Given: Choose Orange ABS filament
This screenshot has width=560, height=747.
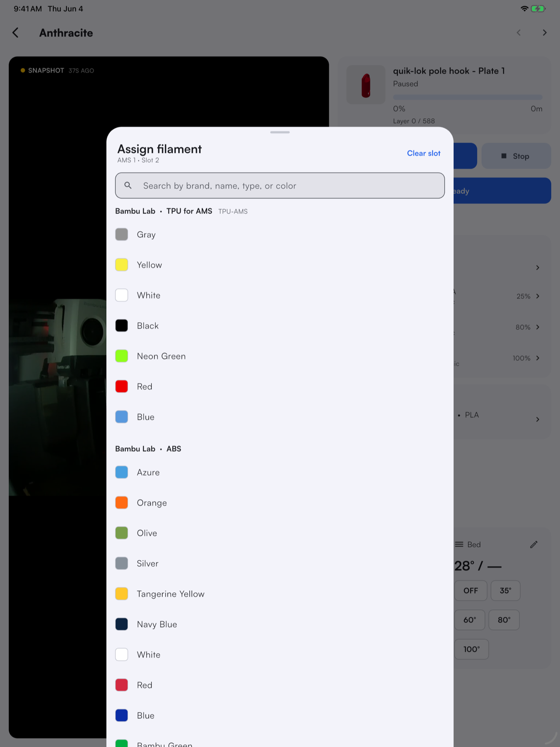Looking at the screenshot, I should coord(280,503).
